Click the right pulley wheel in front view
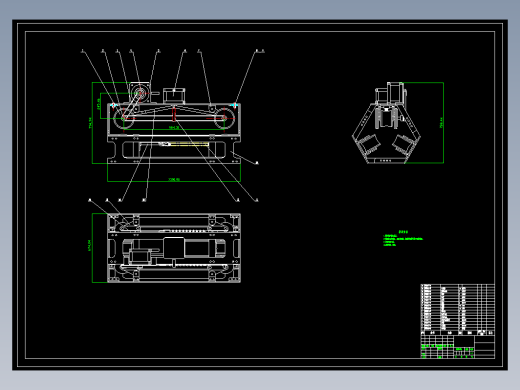520x390 pixels. tap(224, 118)
